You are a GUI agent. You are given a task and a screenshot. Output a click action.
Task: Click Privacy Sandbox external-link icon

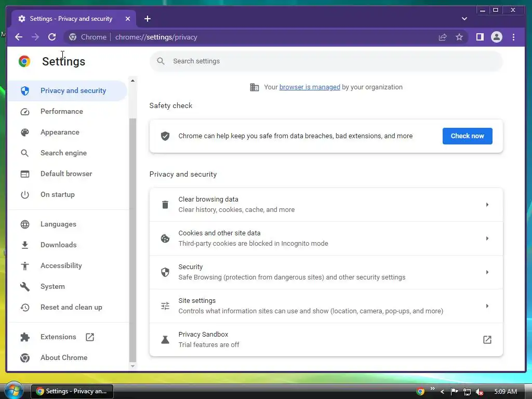(x=487, y=340)
